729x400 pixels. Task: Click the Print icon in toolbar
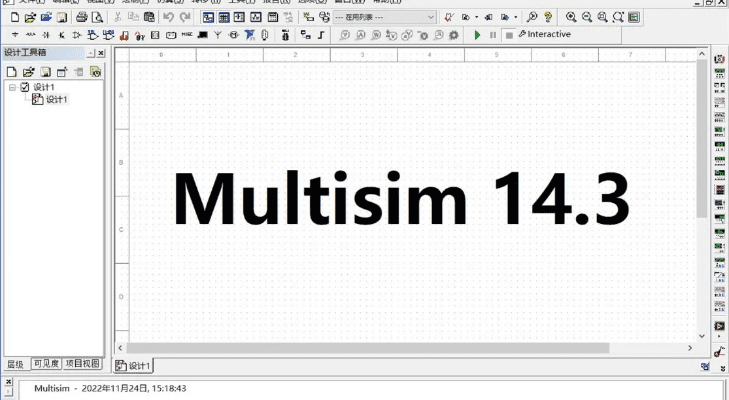click(81, 17)
